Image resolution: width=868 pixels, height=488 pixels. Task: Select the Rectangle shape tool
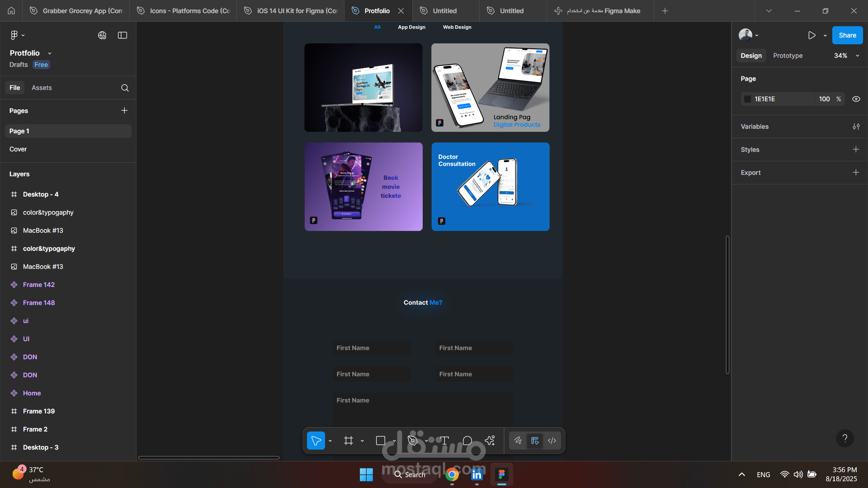tap(381, 441)
